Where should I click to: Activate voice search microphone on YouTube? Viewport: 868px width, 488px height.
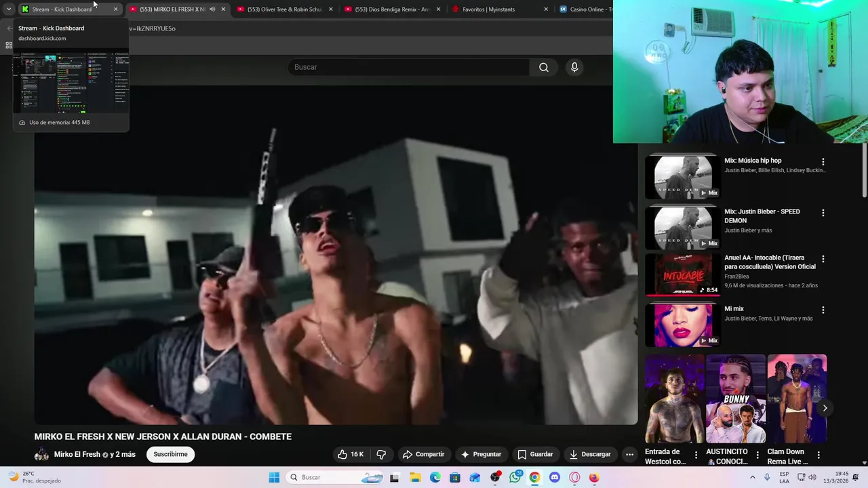pyautogui.click(x=574, y=67)
